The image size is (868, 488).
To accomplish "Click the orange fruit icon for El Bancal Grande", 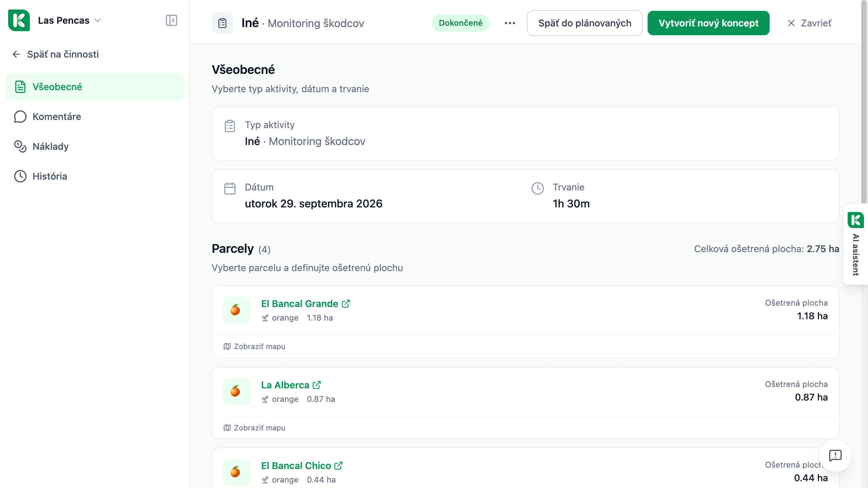I will click(x=236, y=310).
